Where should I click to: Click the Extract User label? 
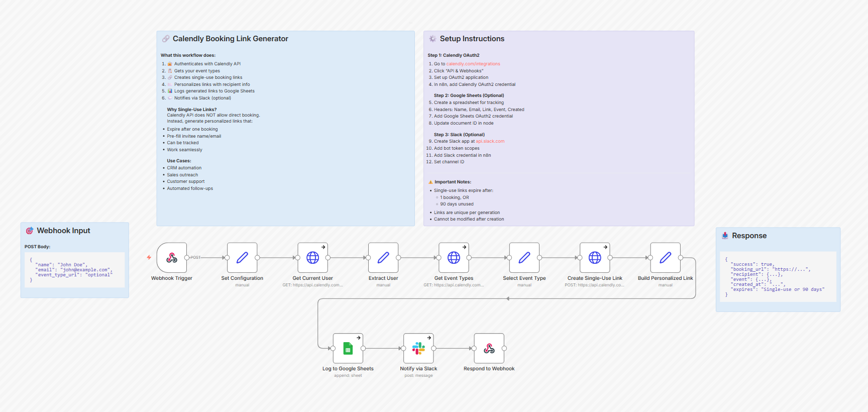(x=383, y=278)
